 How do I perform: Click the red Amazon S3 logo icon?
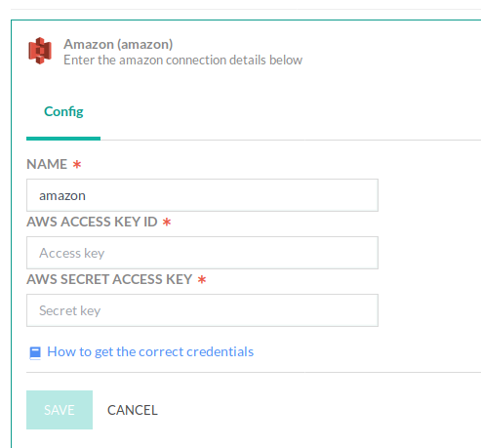point(40,51)
